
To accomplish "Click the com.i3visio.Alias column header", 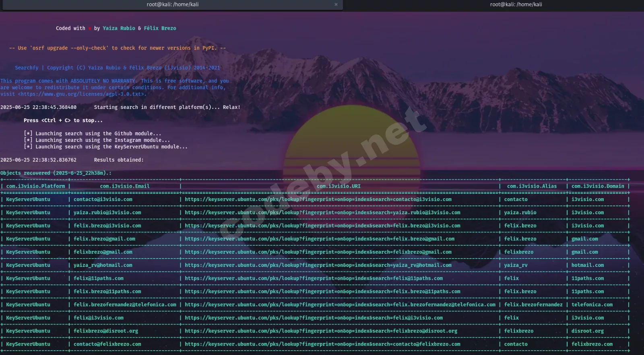I will click(532, 186).
